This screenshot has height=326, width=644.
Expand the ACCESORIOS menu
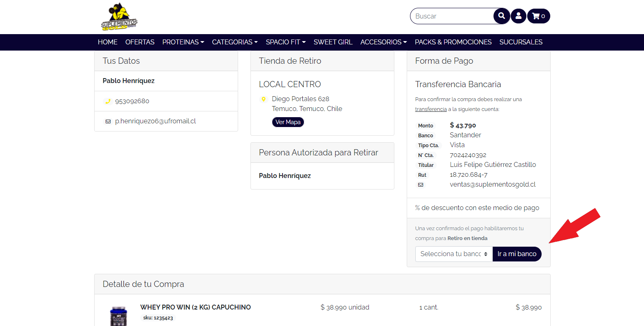[x=383, y=42]
